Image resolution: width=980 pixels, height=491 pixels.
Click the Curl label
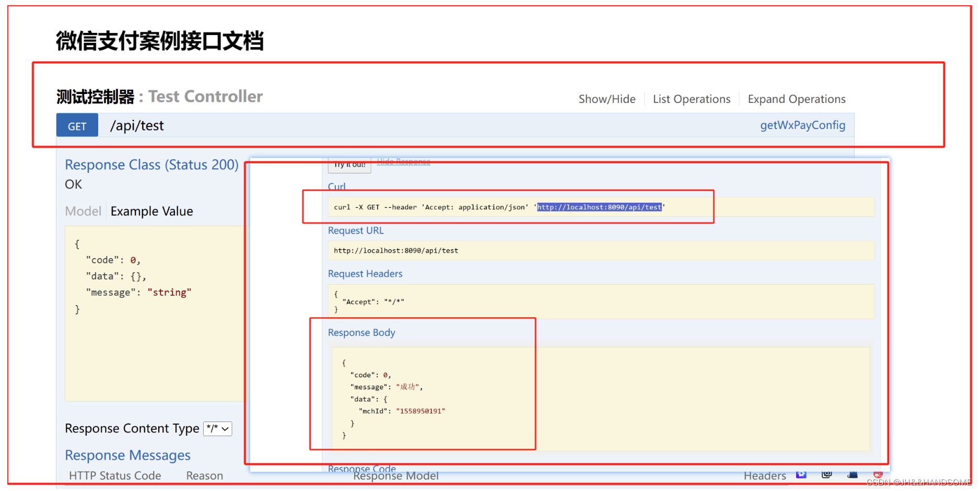click(337, 186)
